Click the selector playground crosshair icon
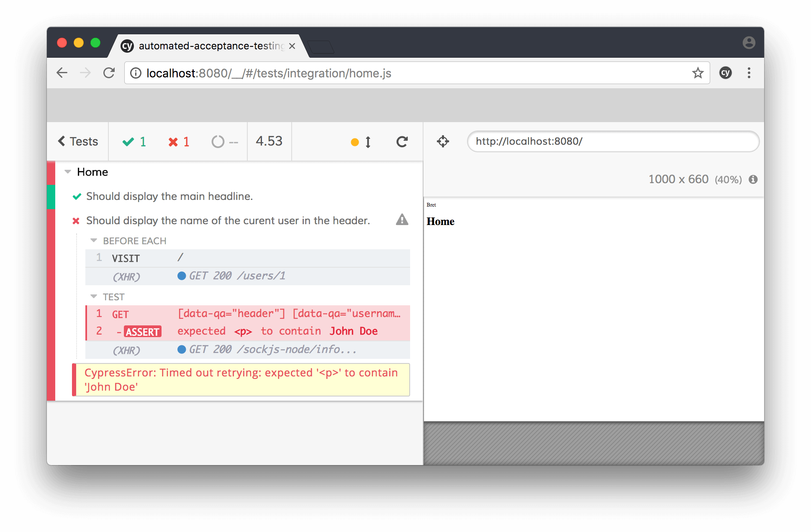This screenshot has height=532, width=811. [x=443, y=141]
